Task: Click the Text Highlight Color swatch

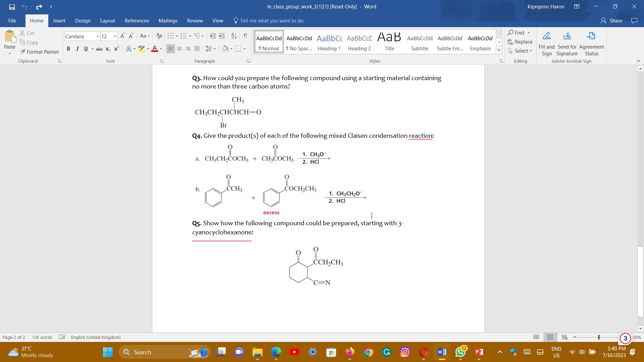Action: (142, 49)
